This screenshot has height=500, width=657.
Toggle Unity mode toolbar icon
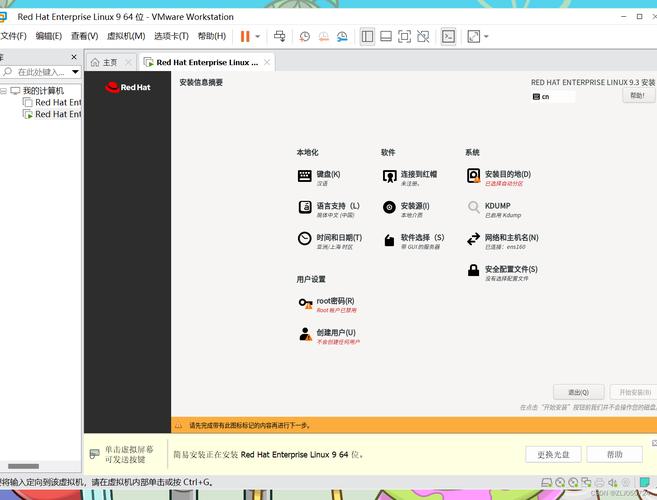click(423, 36)
